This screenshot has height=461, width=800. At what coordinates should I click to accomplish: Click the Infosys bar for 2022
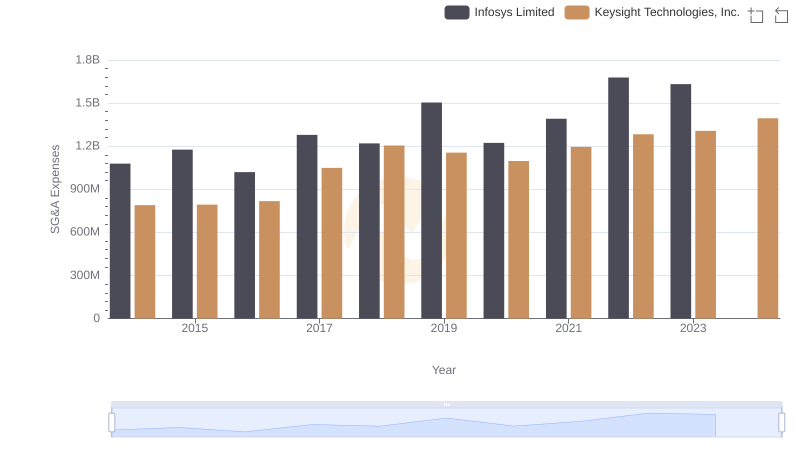618,198
